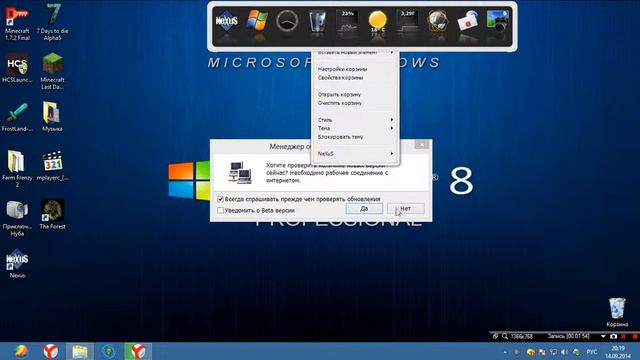The height and width of the screenshot is (360, 640).
Task: Click the green globe taskbar icon
Action: pyautogui.click(x=109, y=351)
